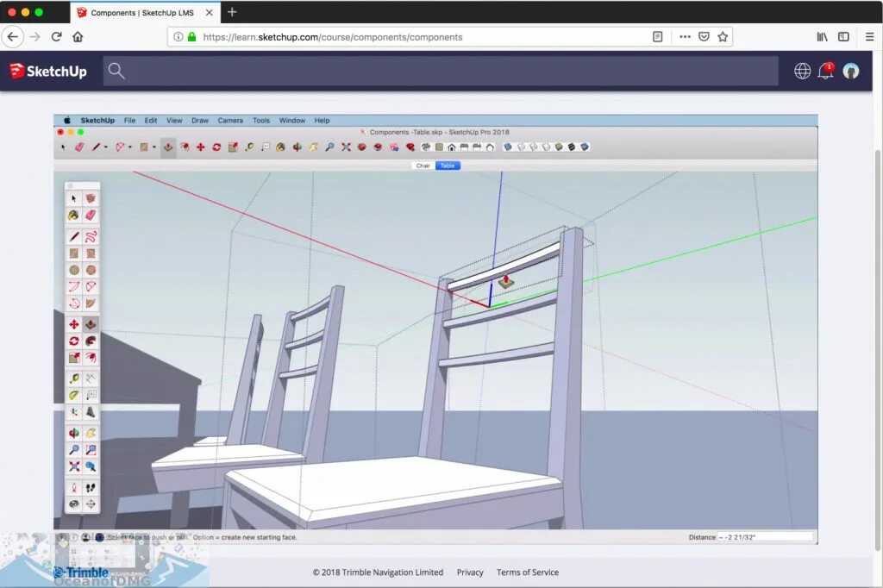Activate Push/Pull tool in left palette
Screen dimensions: 883x588
(90, 324)
